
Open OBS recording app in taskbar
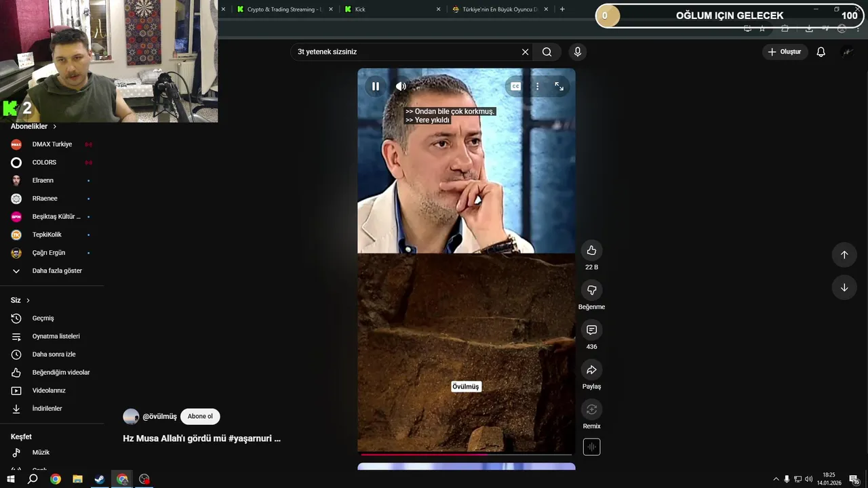coord(144,479)
